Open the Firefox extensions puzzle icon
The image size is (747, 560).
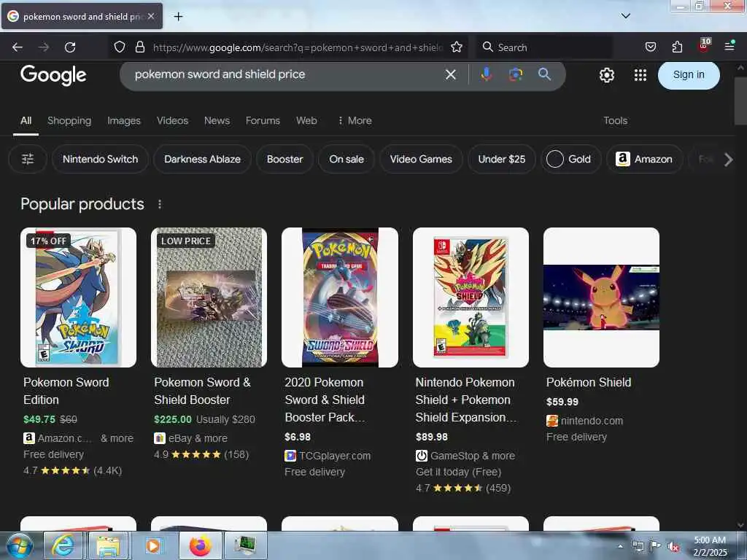click(677, 47)
